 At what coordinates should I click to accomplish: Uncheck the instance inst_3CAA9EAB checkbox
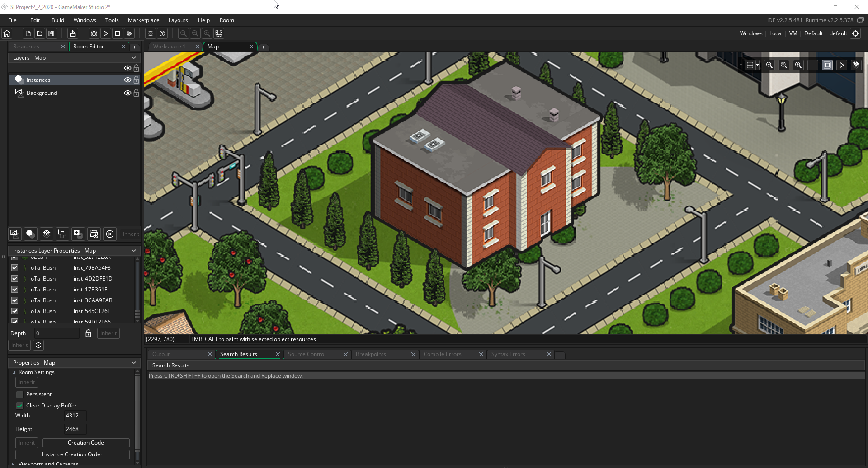point(14,300)
